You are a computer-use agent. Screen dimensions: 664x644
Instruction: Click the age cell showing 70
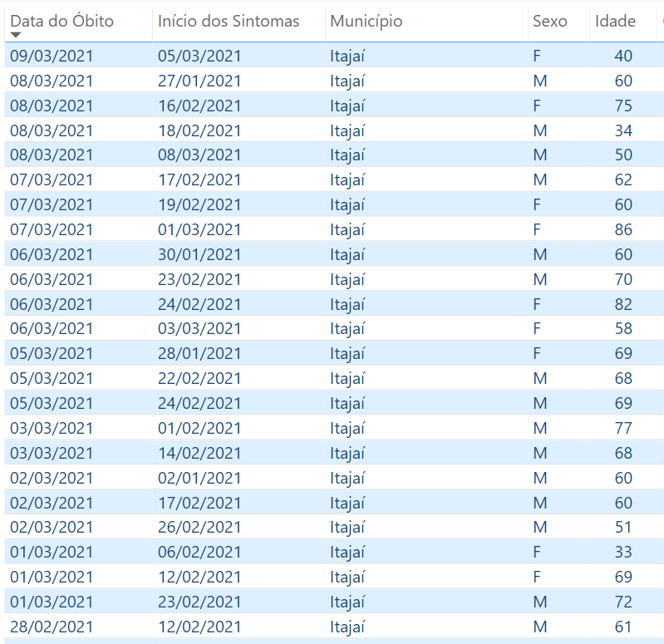point(623,279)
